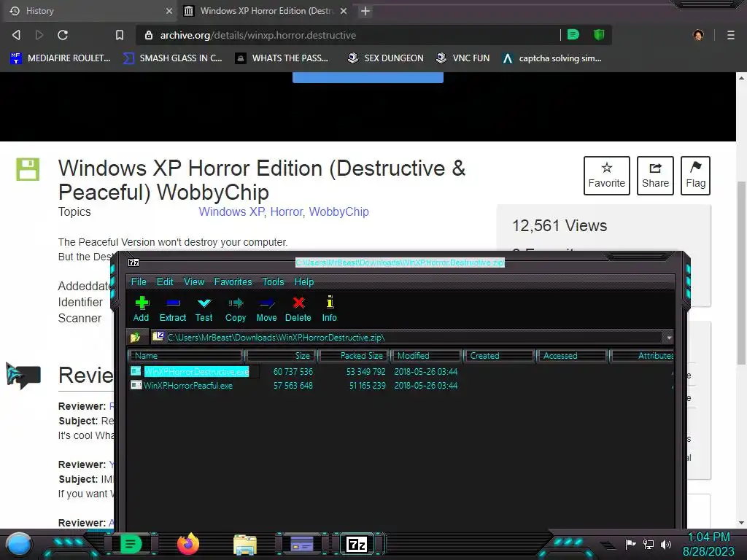Image resolution: width=747 pixels, height=560 pixels.
Task: Open the WHATS THE PASS... bookmark
Action: coord(282,58)
